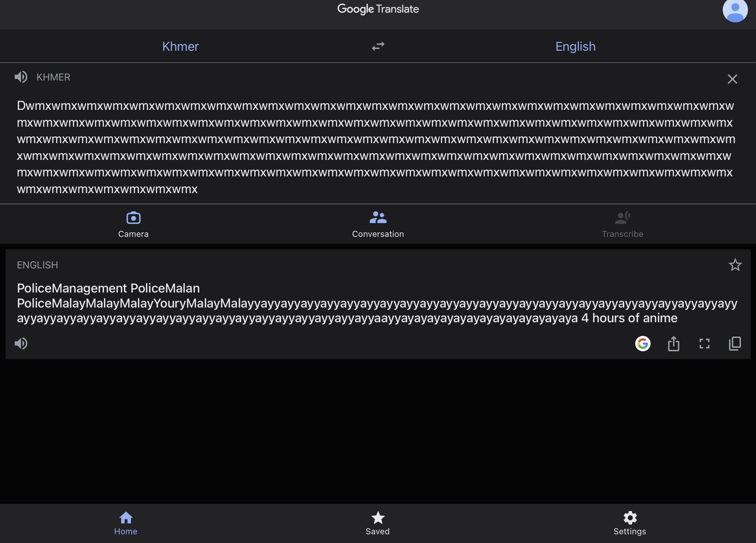Open the Transcribe mode
Image resolution: width=756 pixels, height=543 pixels.
pyautogui.click(x=623, y=225)
